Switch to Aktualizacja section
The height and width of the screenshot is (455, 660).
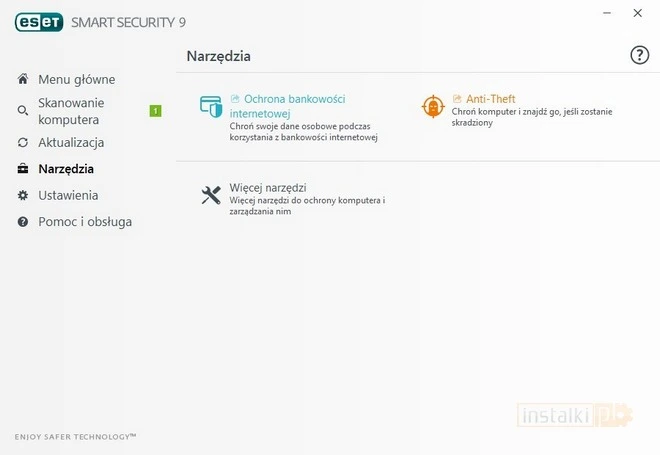tap(71, 143)
